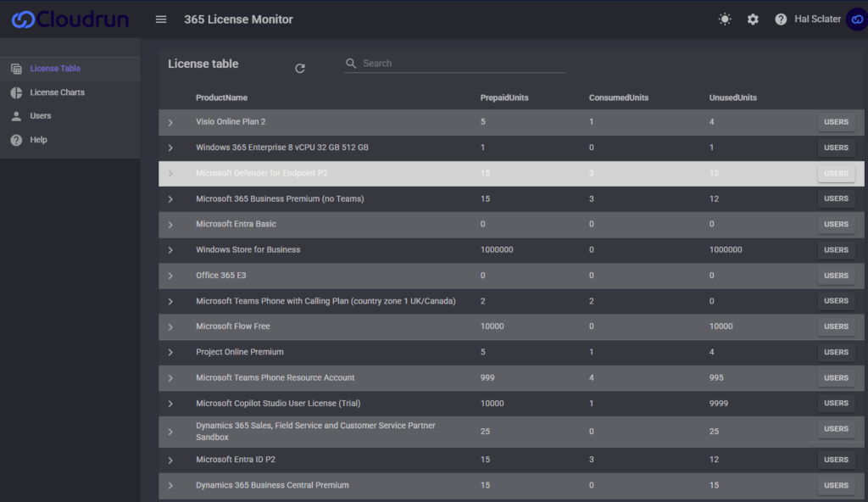Open Hal Sclater user avatar
This screenshot has height=502, width=868.
tap(856, 20)
